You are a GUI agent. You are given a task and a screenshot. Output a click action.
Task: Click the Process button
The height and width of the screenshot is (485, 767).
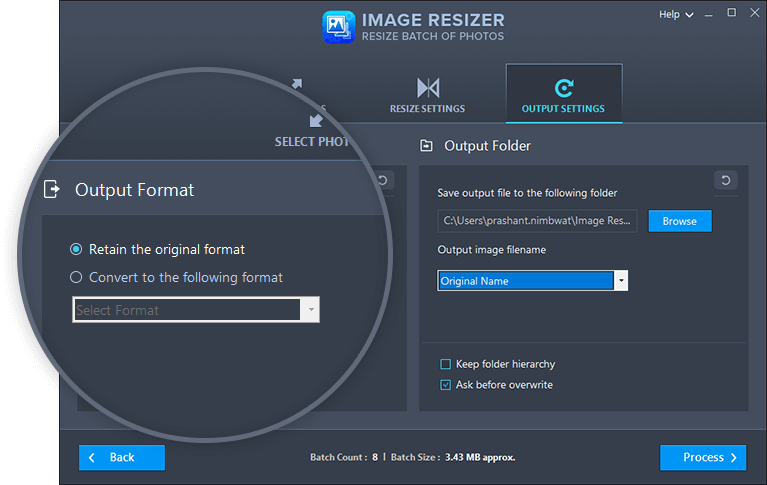pyautogui.click(x=703, y=458)
